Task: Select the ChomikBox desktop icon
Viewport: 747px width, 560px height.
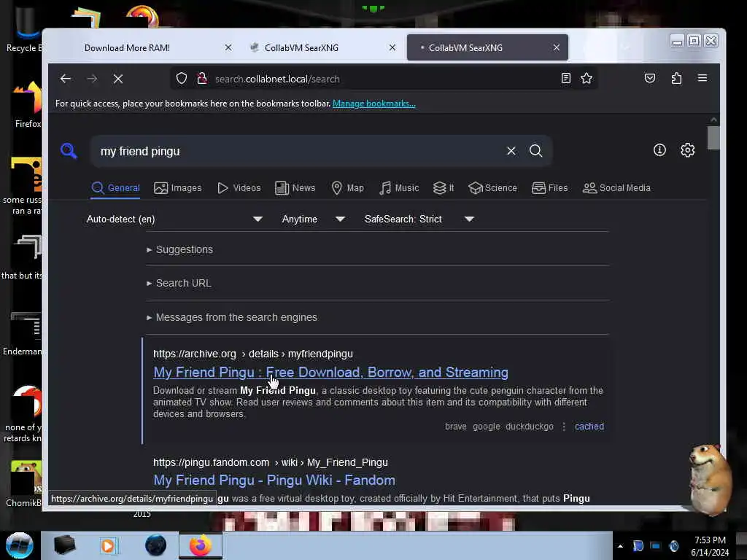Action: pyautogui.click(x=25, y=483)
